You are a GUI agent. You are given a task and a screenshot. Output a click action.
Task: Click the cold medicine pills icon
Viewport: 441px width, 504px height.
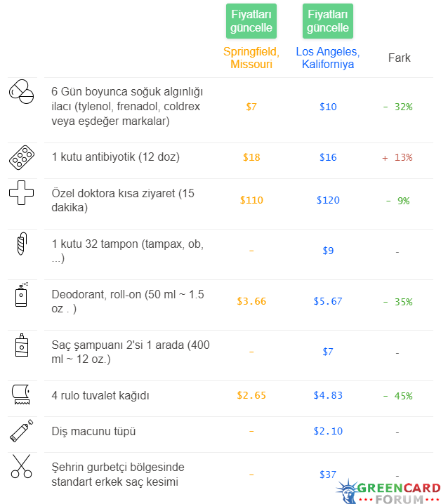21,92
